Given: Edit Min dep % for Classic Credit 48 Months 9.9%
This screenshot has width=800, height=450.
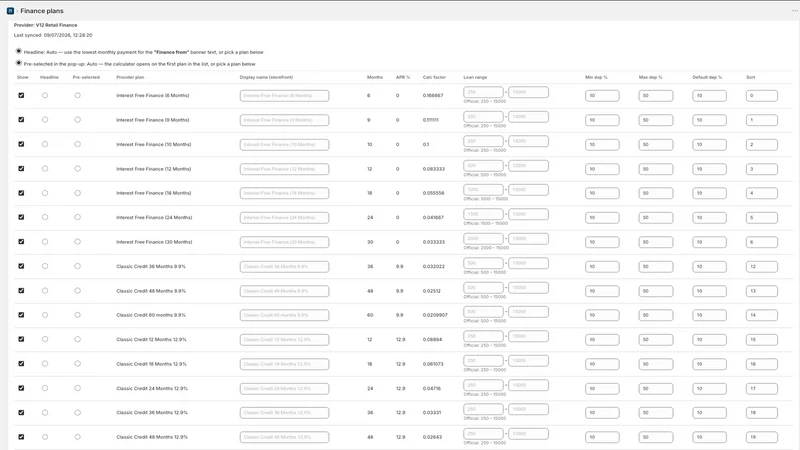Looking at the screenshot, I should pos(603,291).
